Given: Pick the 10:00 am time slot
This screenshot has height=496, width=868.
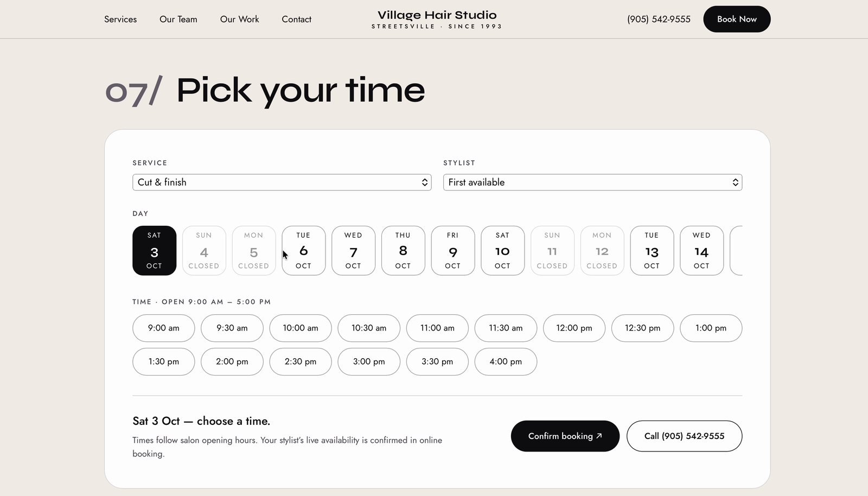Looking at the screenshot, I should (x=301, y=328).
